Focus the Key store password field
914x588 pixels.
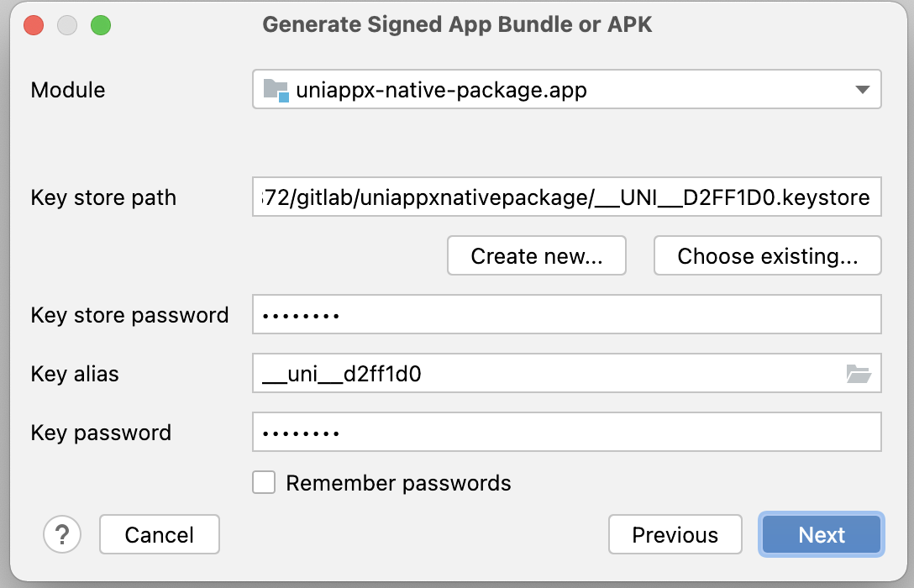click(566, 315)
